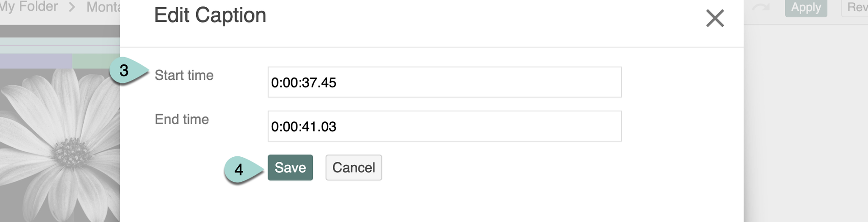
Task: Click the breadcrumb chevron separator
Action: pos(72,7)
